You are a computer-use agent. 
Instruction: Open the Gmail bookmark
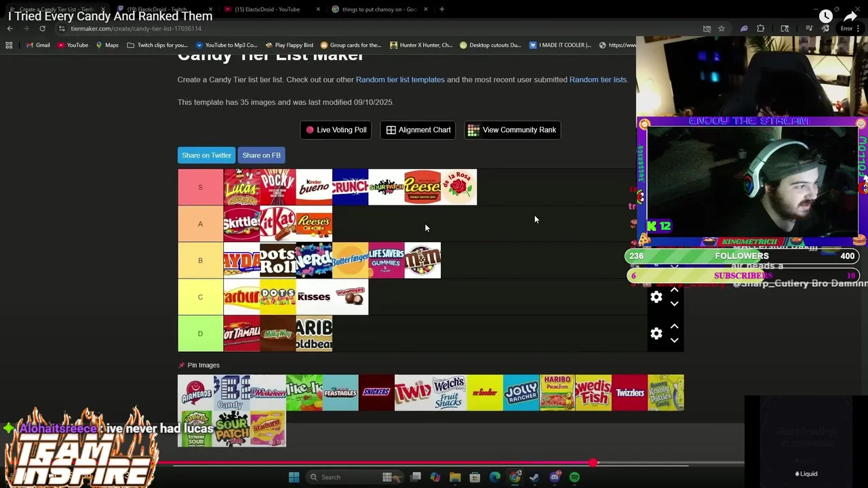click(x=38, y=45)
